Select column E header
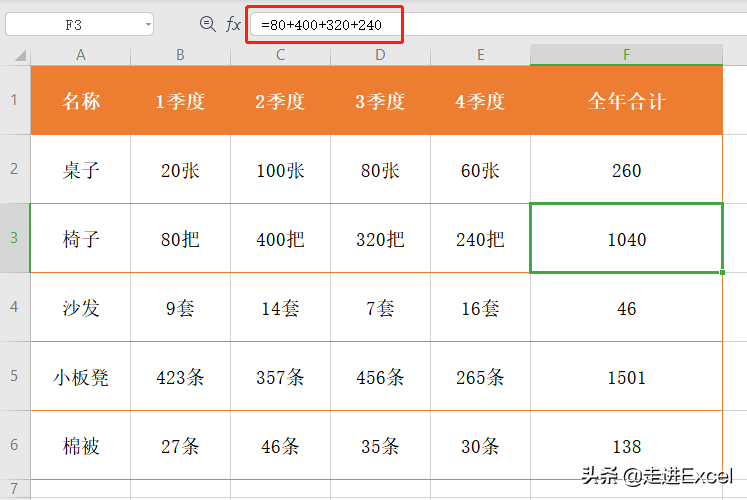This screenshot has width=747, height=500. pyautogui.click(x=480, y=55)
